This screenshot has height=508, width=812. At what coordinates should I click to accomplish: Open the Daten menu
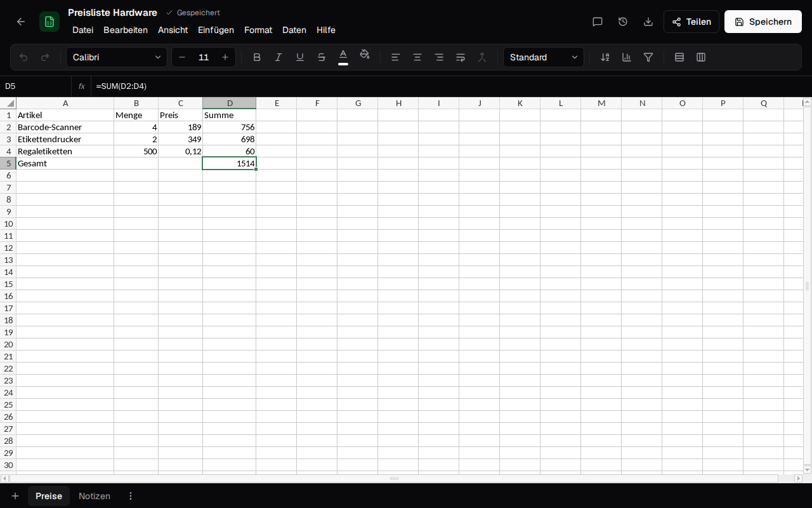pos(294,30)
